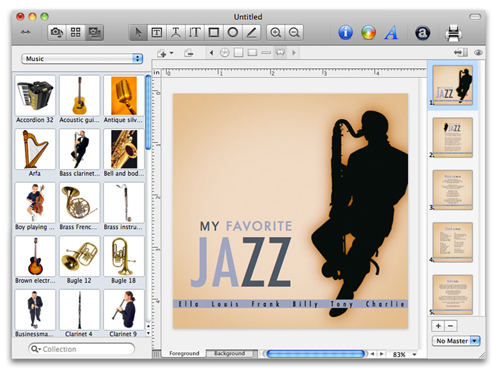The height and width of the screenshot is (376, 500).
Task: Click the horizontal scroll right arrow
Action: click(x=382, y=354)
